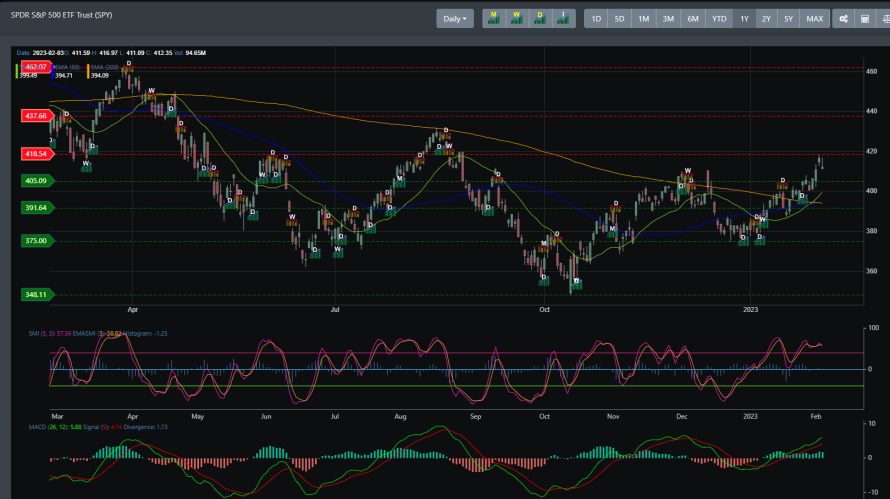Click the 460 price axis tick
890x499 pixels.
tap(871, 72)
